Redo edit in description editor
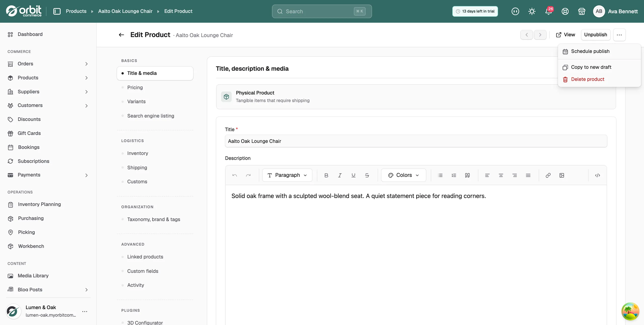Image resolution: width=644 pixels, height=325 pixels. pyautogui.click(x=248, y=175)
